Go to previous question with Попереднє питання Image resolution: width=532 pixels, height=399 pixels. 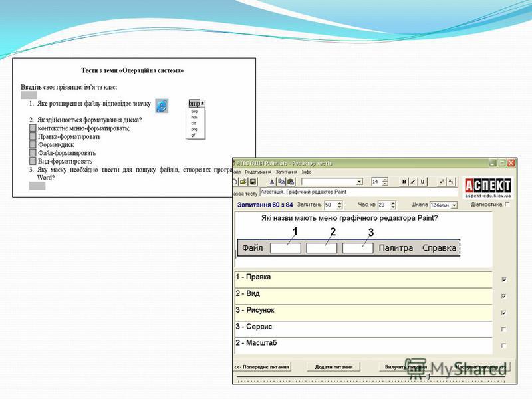[261, 367]
